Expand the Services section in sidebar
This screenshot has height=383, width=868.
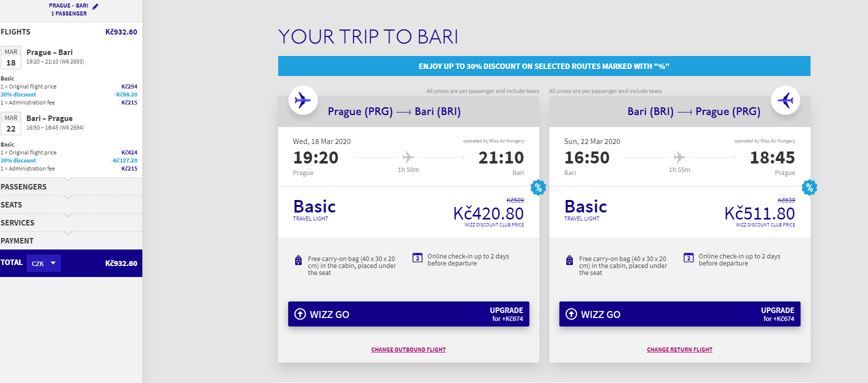pyautogui.click(x=71, y=223)
